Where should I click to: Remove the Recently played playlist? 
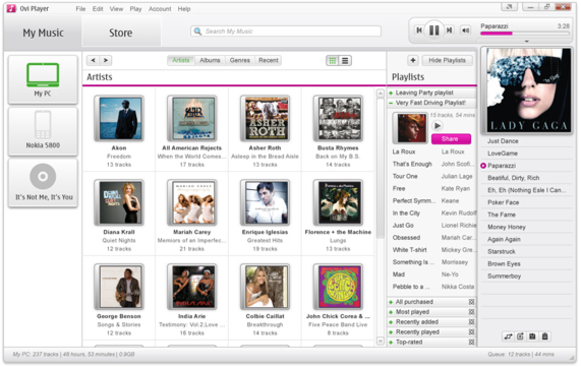click(471, 332)
